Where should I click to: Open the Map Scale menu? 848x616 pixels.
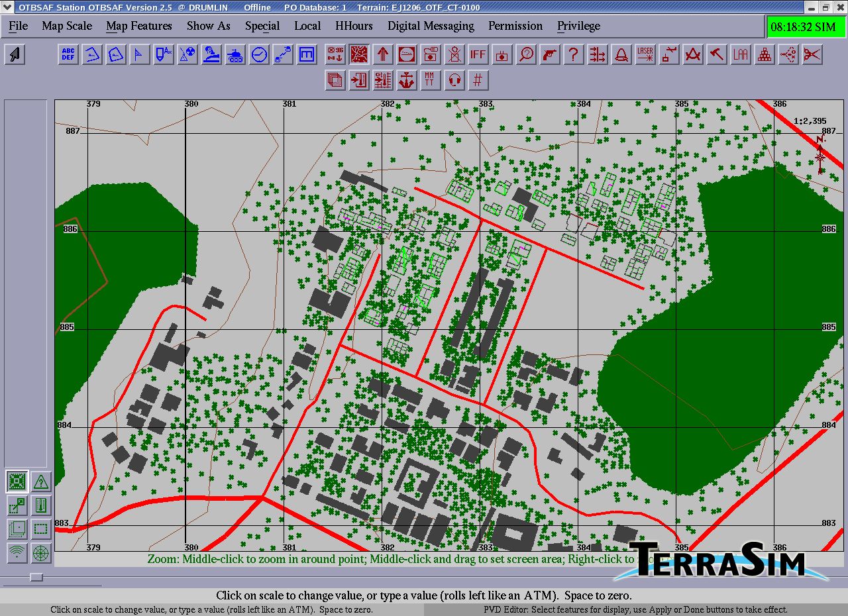[x=67, y=26]
